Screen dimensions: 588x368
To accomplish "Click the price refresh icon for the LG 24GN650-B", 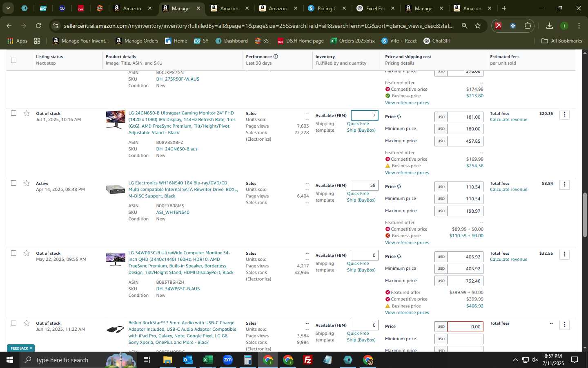I will 399,117.
